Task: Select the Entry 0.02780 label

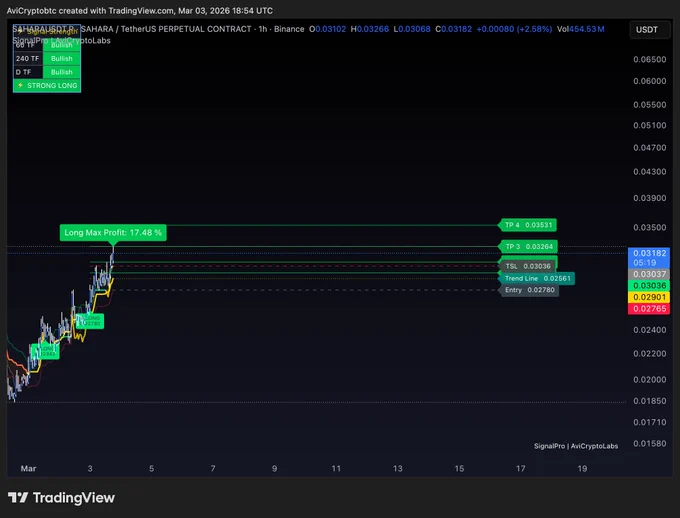Action: (x=530, y=290)
